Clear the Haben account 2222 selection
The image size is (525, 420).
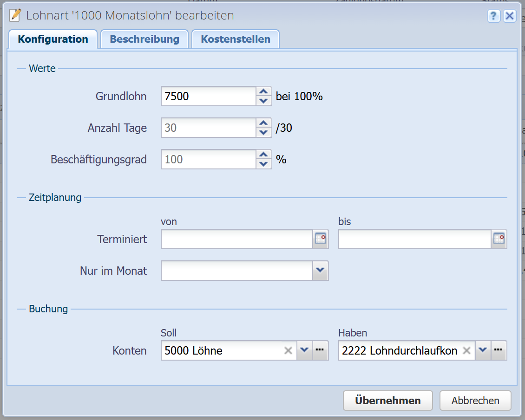coord(466,351)
